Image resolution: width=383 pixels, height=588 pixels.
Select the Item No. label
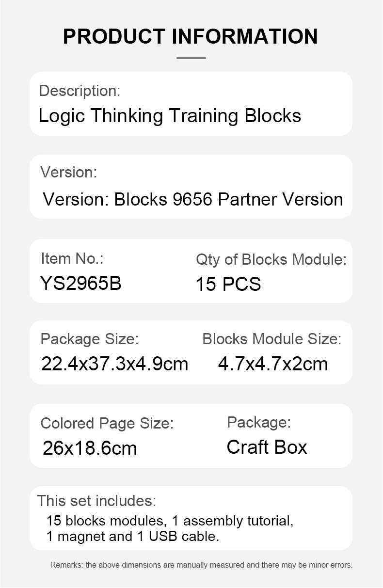(72, 258)
